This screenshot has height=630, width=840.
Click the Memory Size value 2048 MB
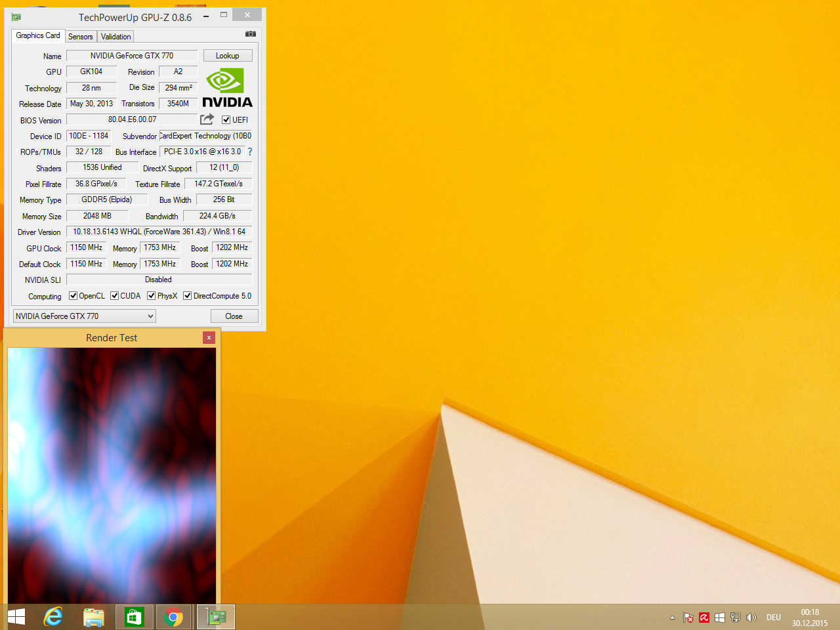tap(97, 216)
